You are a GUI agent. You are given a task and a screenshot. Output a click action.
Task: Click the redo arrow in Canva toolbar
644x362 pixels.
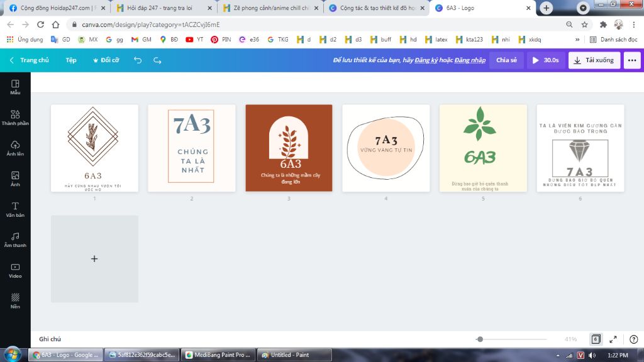pyautogui.click(x=157, y=60)
